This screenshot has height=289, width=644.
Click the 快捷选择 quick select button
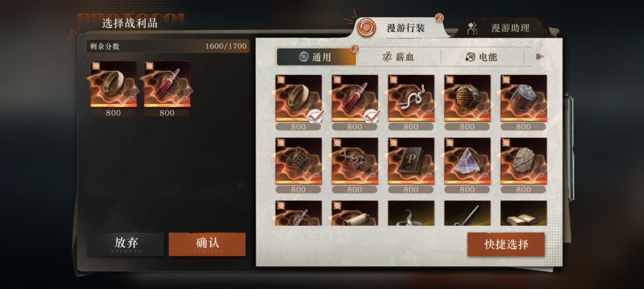pos(506,245)
